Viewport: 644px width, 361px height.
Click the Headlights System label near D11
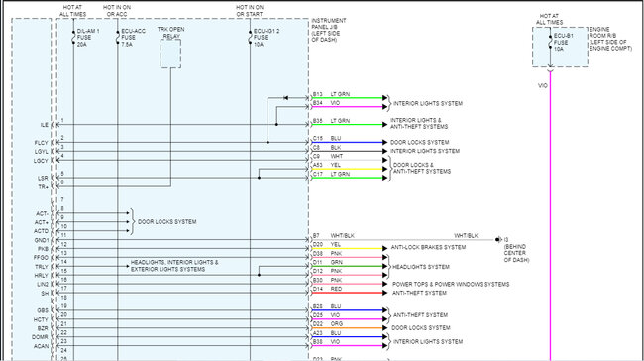pyautogui.click(x=420, y=267)
